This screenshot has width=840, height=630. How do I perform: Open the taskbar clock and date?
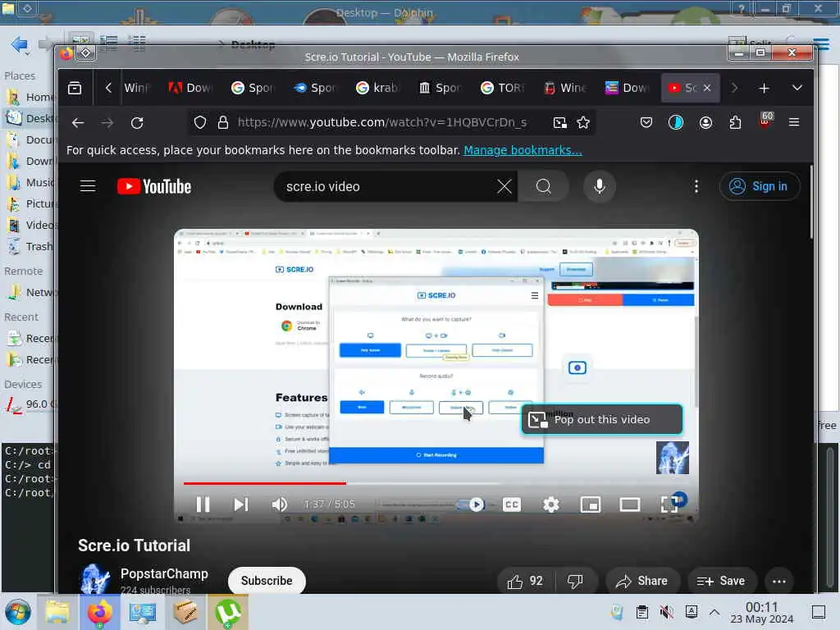point(761,612)
